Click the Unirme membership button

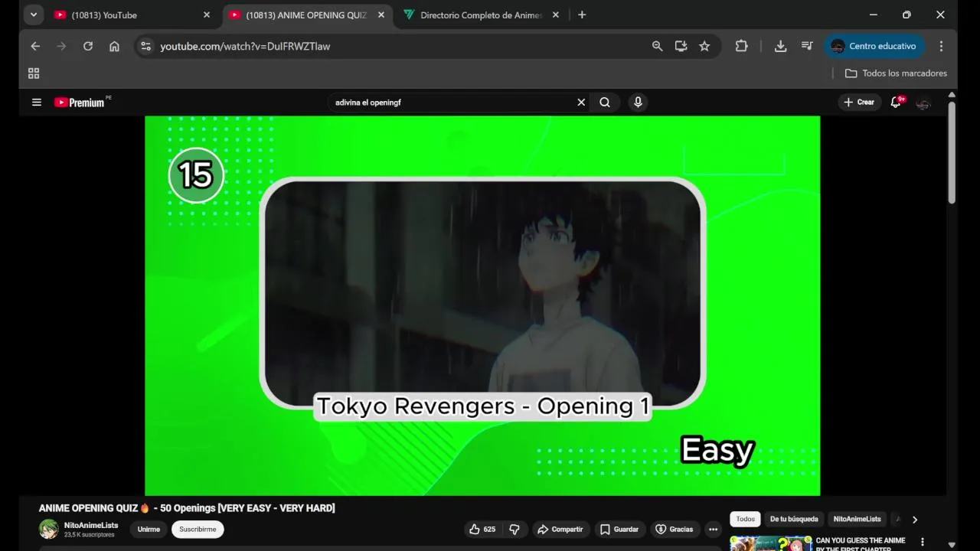[x=149, y=529]
